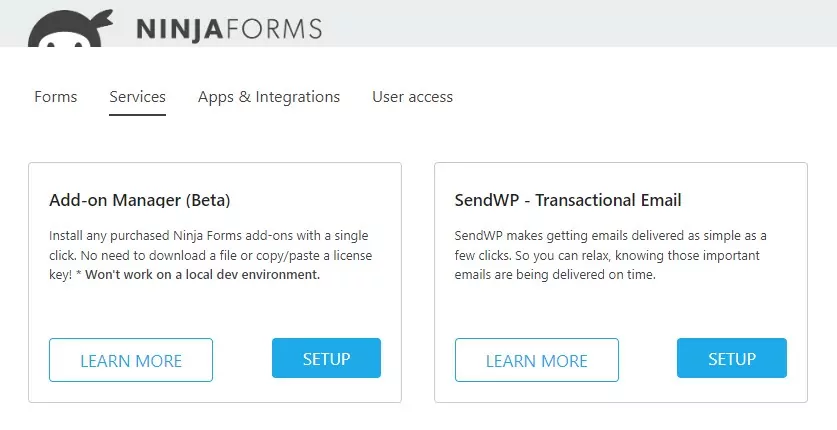Image resolution: width=837 pixels, height=430 pixels.
Task: Select the Services tab
Action: [137, 97]
